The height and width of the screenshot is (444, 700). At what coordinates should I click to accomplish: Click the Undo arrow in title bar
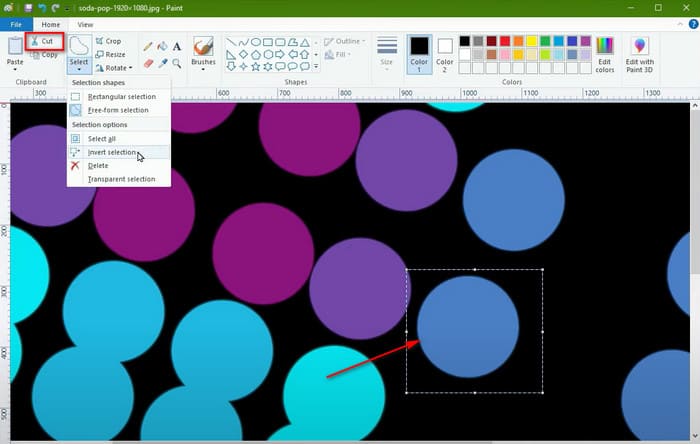pos(42,8)
